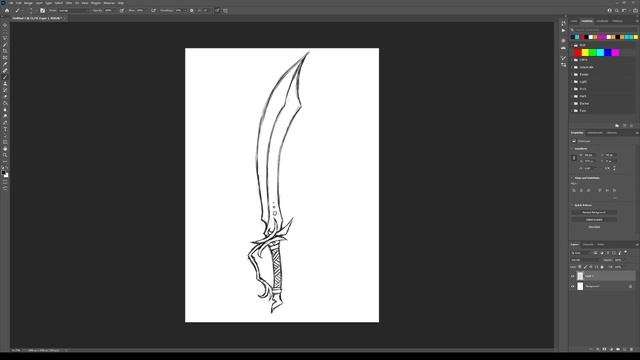Select the Clone Stamp tool

(x=5, y=84)
